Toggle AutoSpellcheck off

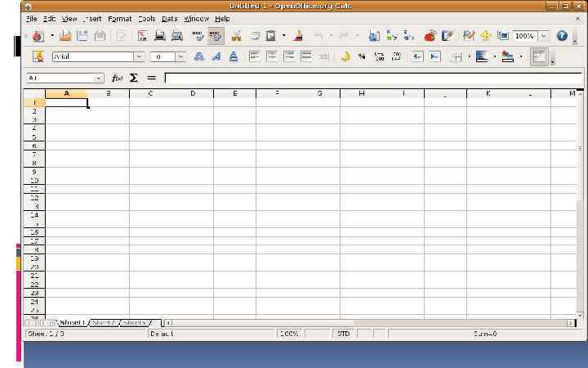[x=216, y=36]
